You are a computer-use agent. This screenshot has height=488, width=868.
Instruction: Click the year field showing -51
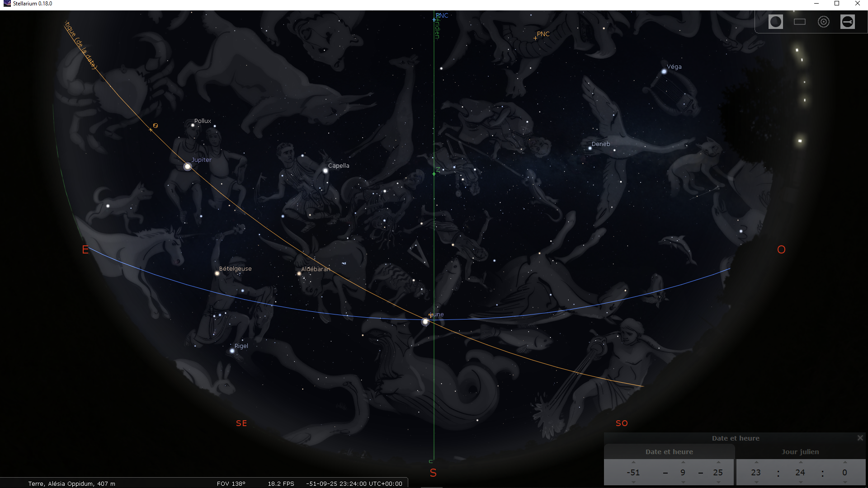click(633, 472)
